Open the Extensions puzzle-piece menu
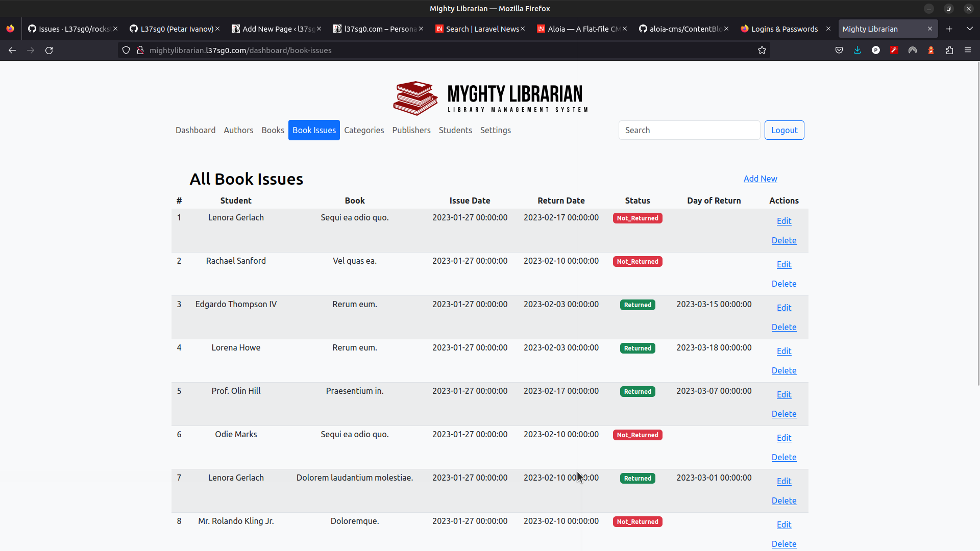The image size is (980, 551). pyautogui.click(x=949, y=50)
